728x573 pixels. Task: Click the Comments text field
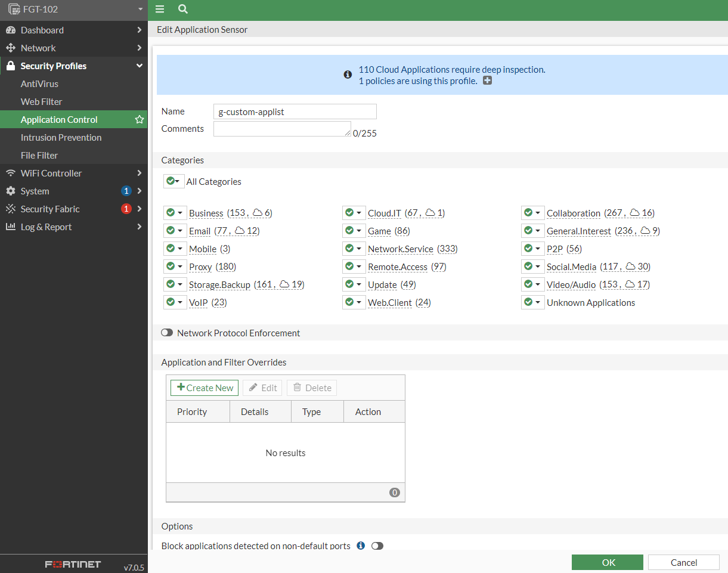[x=281, y=129]
